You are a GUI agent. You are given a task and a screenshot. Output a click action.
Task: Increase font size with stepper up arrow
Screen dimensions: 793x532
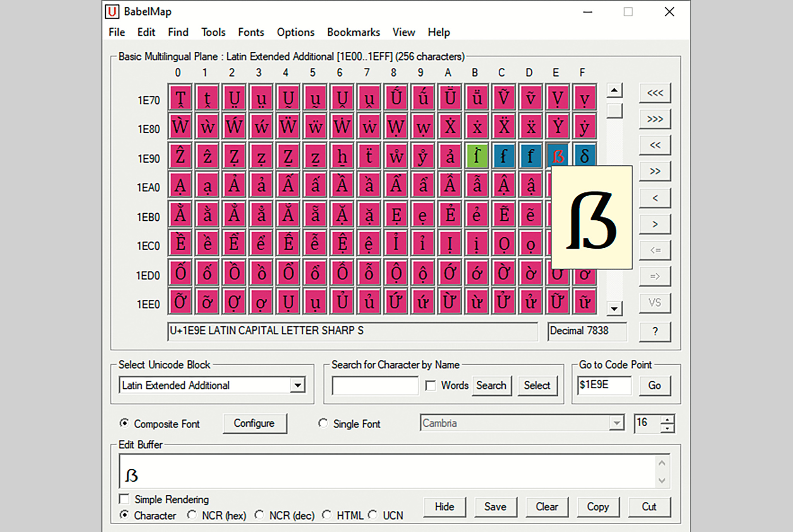667,419
